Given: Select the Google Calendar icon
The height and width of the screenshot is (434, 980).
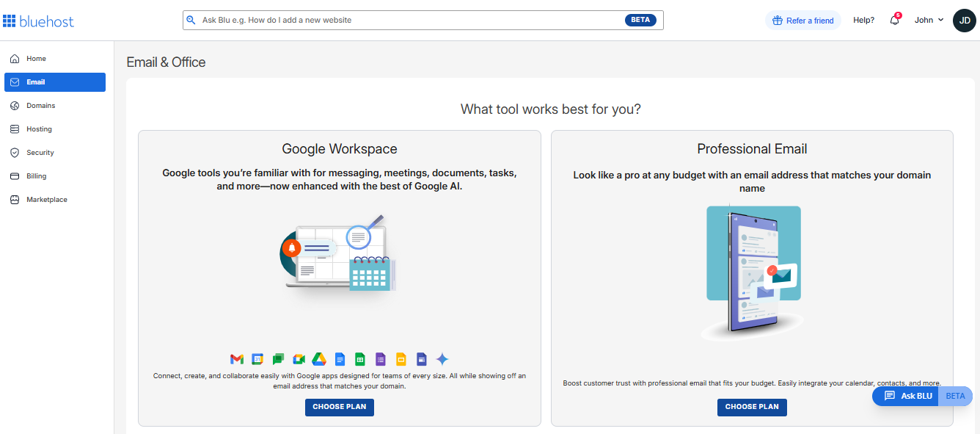Looking at the screenshot, I should pos(257,359).
